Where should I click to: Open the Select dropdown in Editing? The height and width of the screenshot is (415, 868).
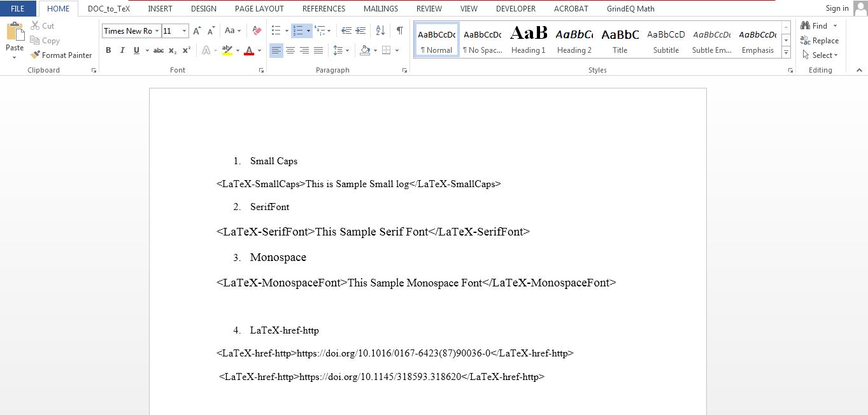[820, 55]
